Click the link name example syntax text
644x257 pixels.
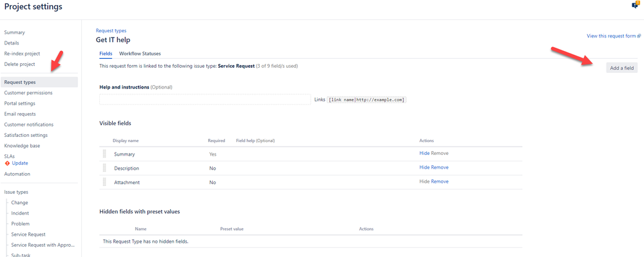click(367, 100)
